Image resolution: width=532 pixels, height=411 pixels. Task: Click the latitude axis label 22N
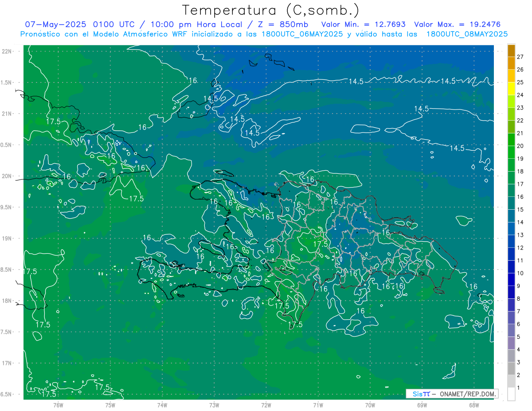tap(8, 51)
